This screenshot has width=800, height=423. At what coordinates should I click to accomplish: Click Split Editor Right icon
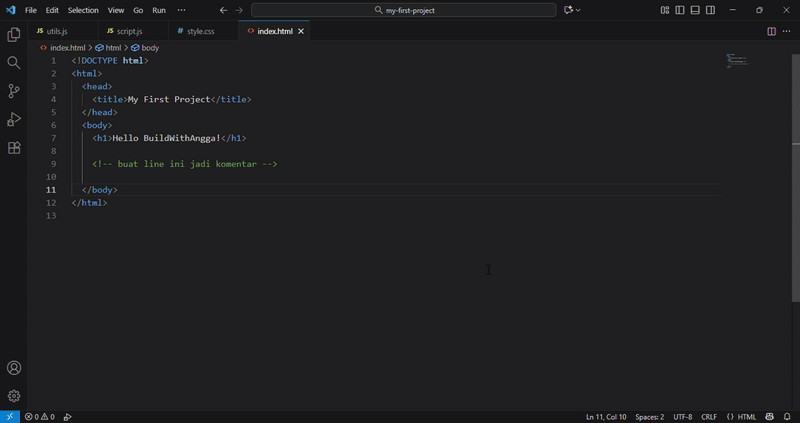[771, 31]
